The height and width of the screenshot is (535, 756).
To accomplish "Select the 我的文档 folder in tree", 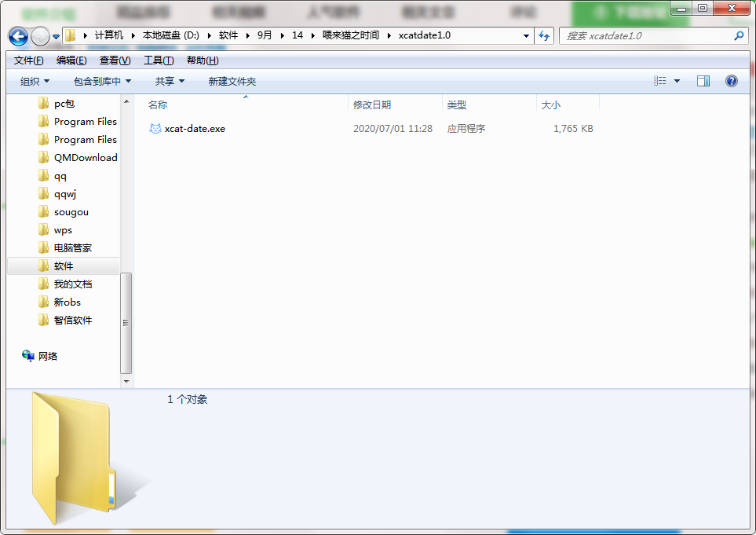I will tap(73, 284).
